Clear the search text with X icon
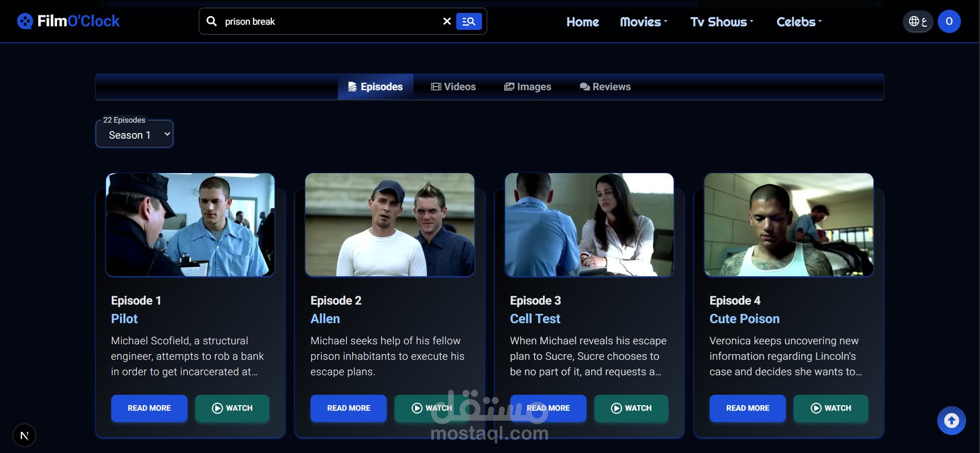This screenshot has height=453, width=980. click(x=447, y=21)
